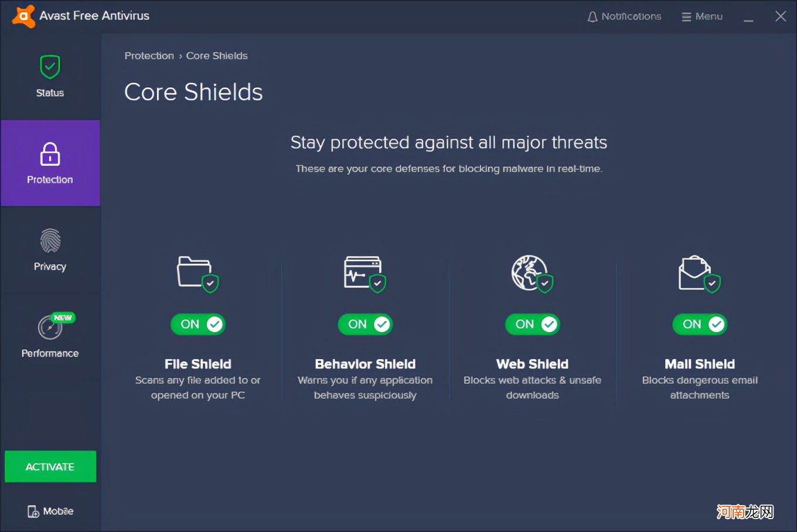Turn off the File Shield toggle
Image resolution: width=797 pixels, height=532 pixels.
[198, 324]
